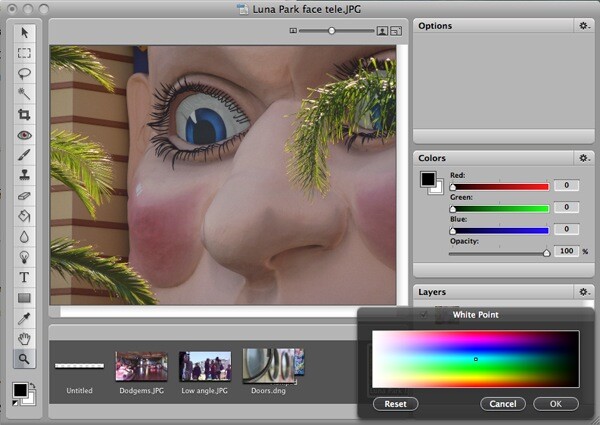Click the Reset button in White Point

click(x=395, y=404)
